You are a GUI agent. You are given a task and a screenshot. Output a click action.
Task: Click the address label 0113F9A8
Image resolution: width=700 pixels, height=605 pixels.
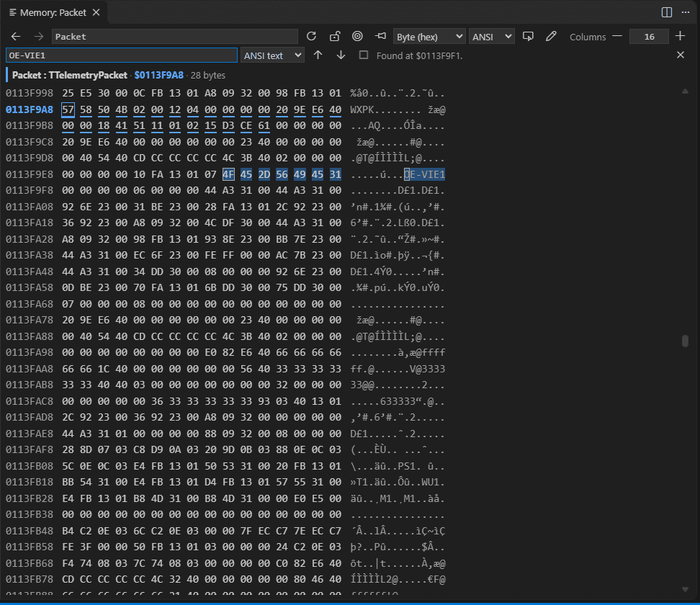tap(30, 109)
